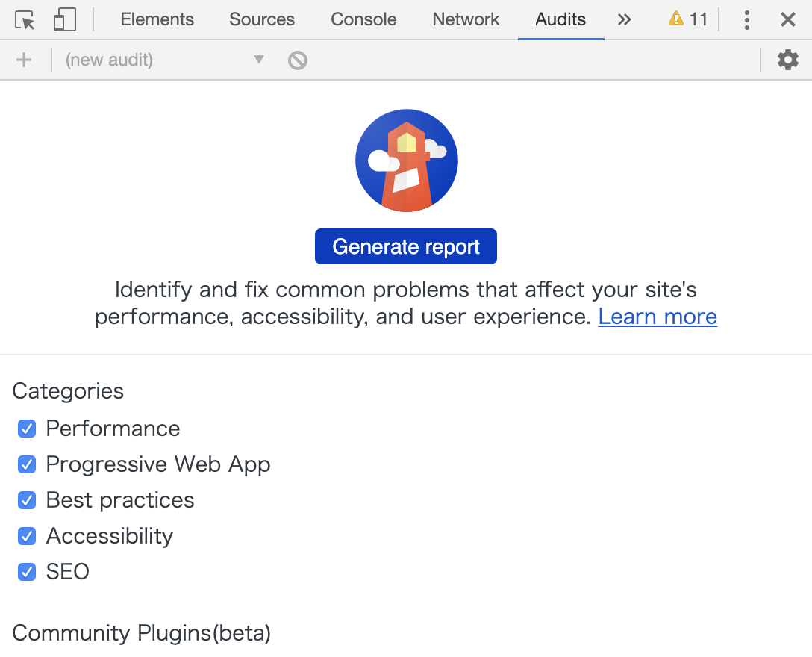Switch to the Network tab
The image size is (812, 657).
coord(466,20)
